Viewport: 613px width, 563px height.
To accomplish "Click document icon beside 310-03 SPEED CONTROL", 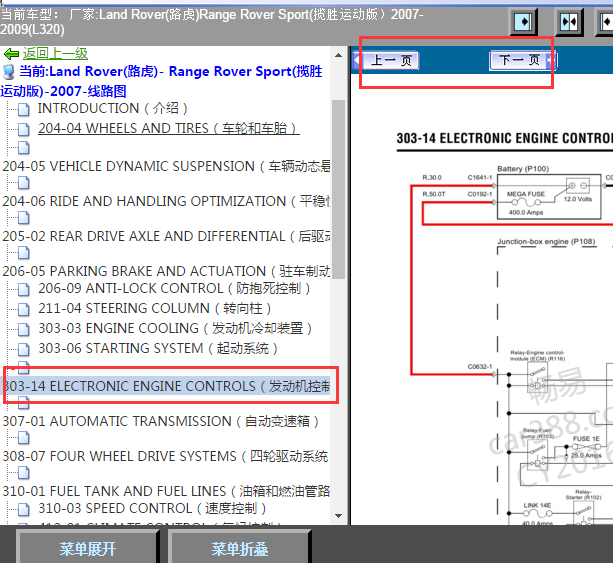I will [23, 509].
